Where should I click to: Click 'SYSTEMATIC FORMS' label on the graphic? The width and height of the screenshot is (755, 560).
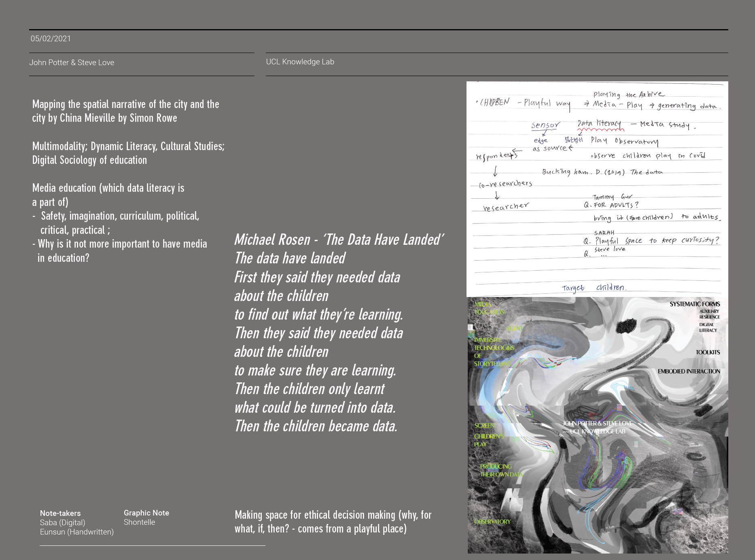(x=695, y=304)
